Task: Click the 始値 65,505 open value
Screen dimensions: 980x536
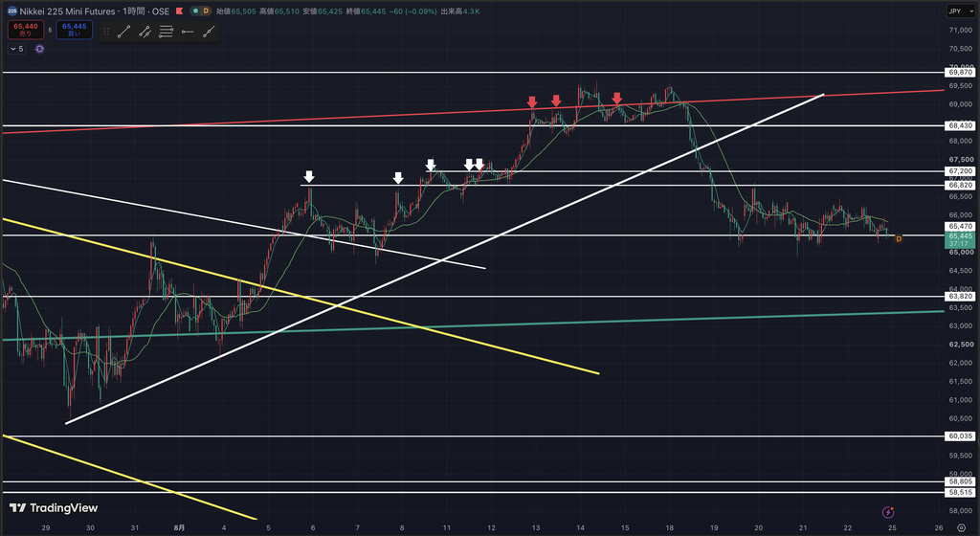Action: (x=234, y=11)
